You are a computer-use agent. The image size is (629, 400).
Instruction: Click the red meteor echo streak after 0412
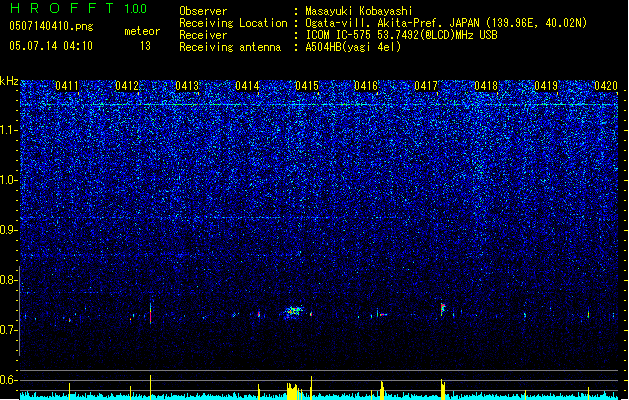click(150, 313)
